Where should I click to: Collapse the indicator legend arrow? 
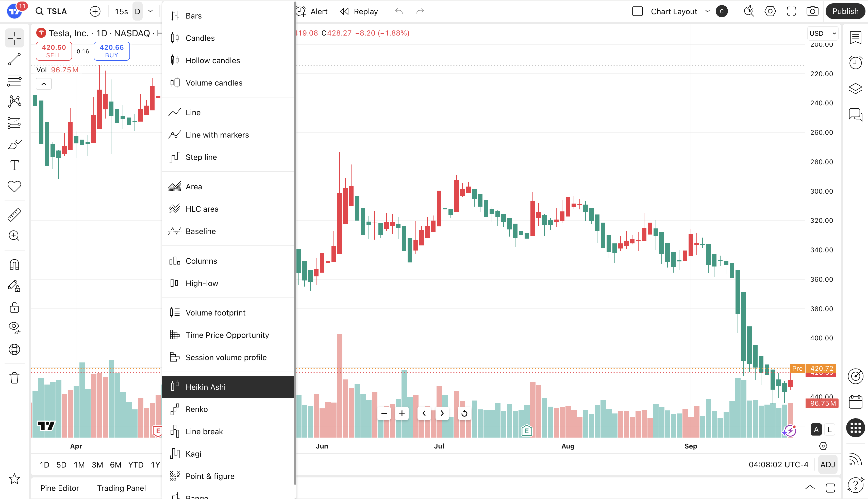pyautogui.click(x=44, y=84)
